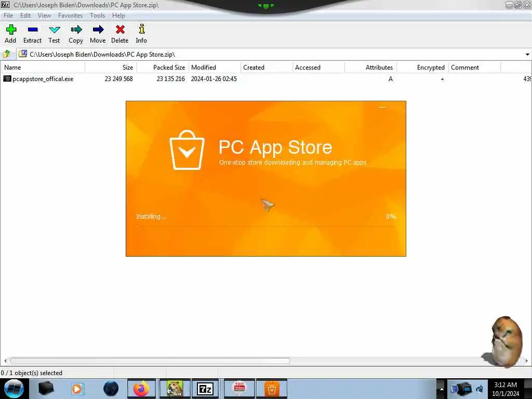Open the media player taskbar icon
This screenshot has height=399, width=532.
(77, 389)
